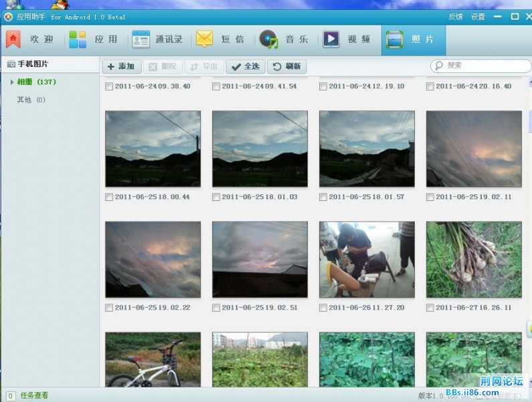Click the 刷新 refresh toolbar button
This screenshot has width=532, height=402.
(x=286, y=66)
